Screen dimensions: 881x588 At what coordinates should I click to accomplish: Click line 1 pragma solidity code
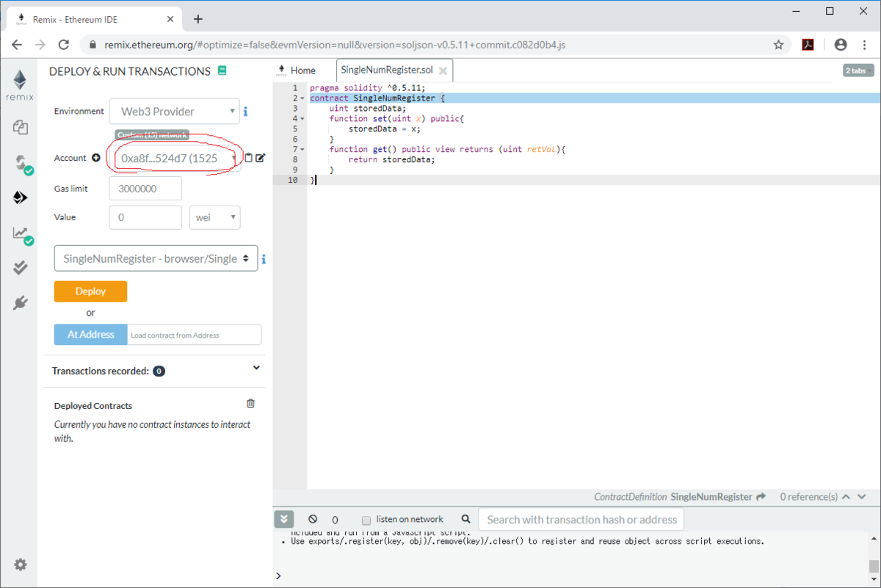[x=367, y=88]
